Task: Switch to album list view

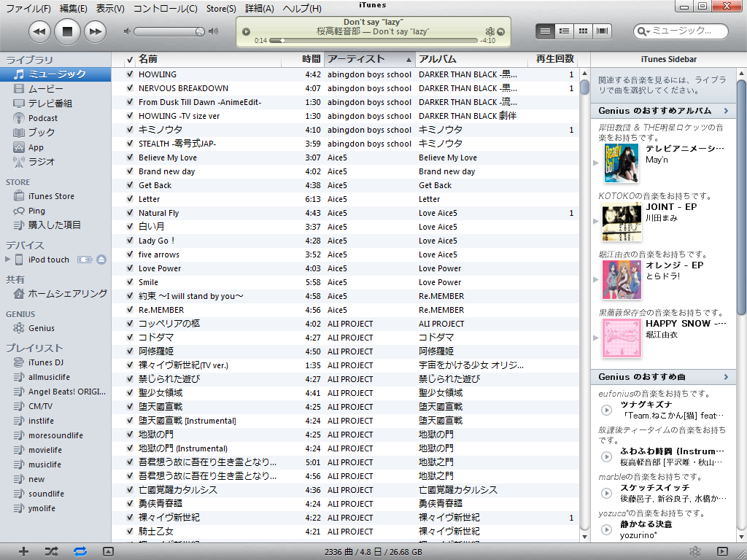Action: click(564, 31)
